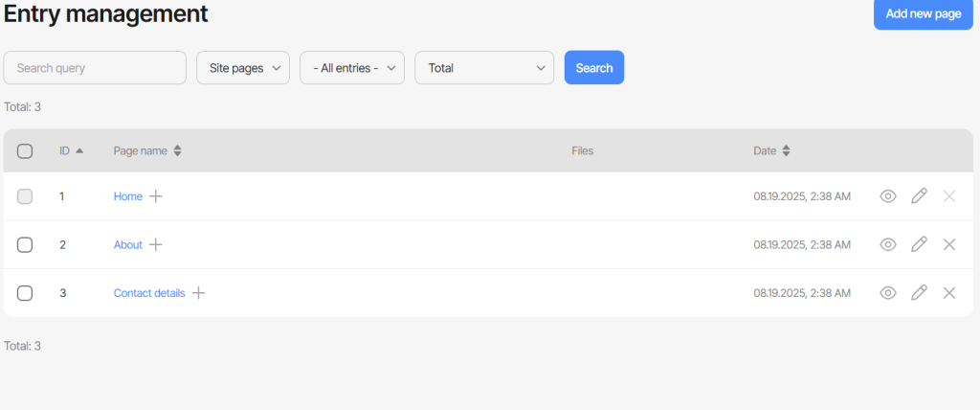Sort table by Page name column
980x410 pixels.
point(147,150)
